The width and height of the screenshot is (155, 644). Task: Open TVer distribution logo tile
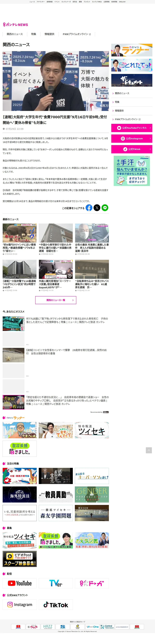pyautogui.click(x=56, y=583)
